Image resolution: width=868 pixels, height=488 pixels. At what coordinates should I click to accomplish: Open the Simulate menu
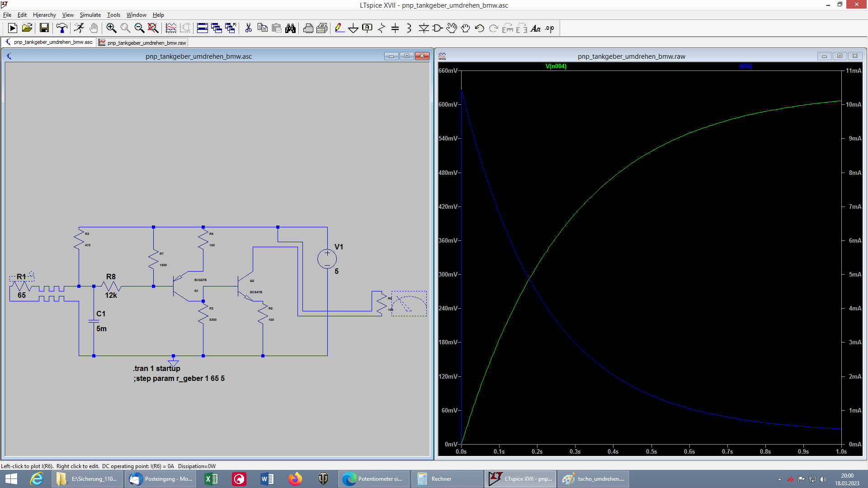click(x=90, y=15)
